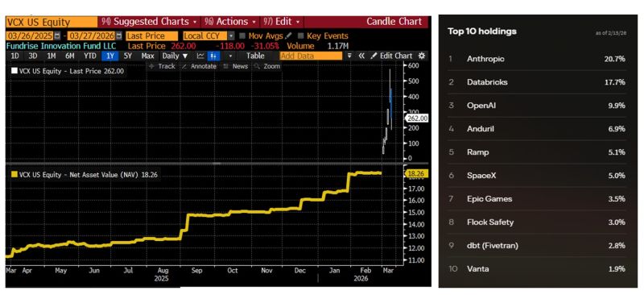Select the SpaceX holding row
This screenshot has width=644, height=295.
pos(537,176)
